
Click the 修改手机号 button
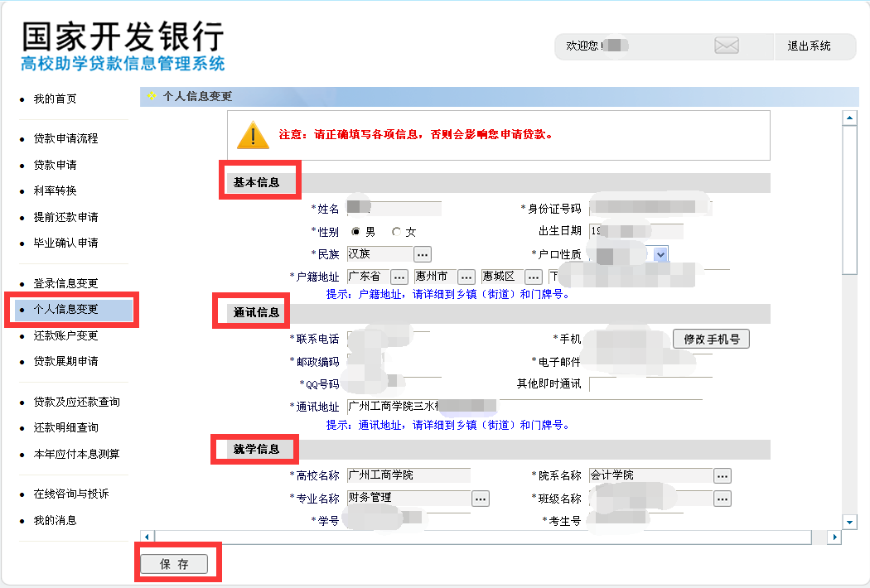click(711, 339)
